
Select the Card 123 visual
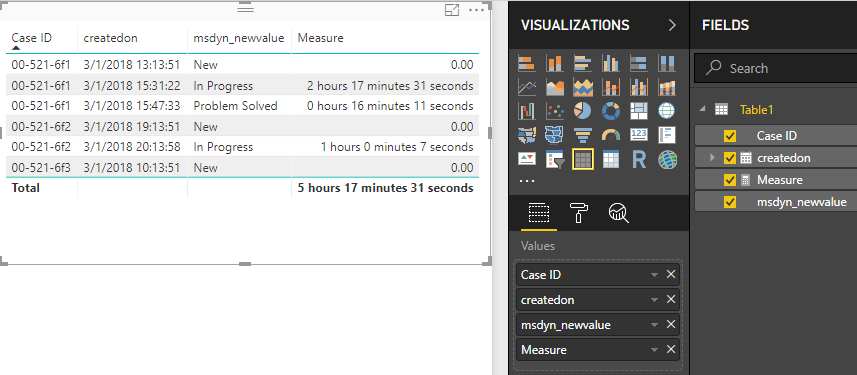click(639, 135)
